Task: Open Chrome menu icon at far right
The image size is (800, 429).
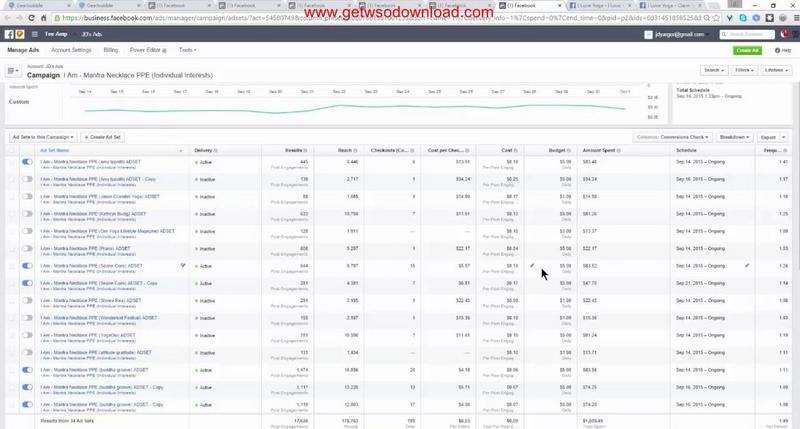Action: (x=796, y=18)
